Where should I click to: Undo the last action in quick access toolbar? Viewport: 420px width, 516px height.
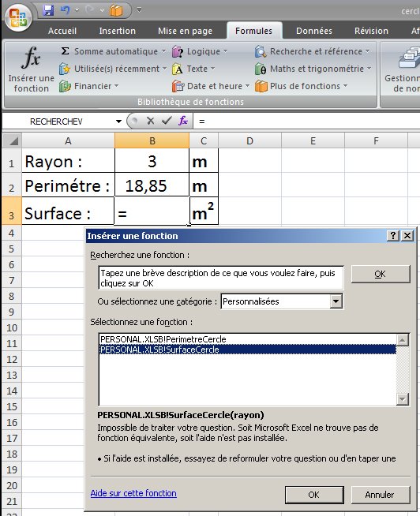[65, 10]
